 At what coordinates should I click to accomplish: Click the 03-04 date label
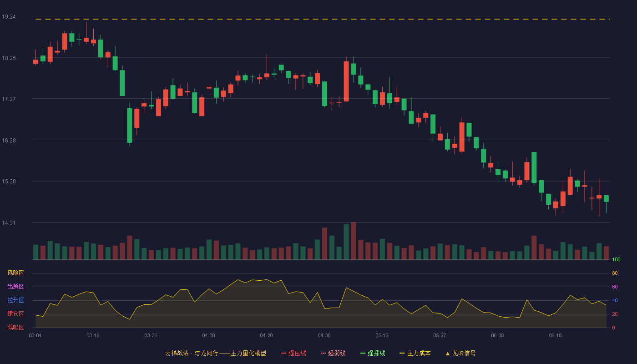point(35,335)
